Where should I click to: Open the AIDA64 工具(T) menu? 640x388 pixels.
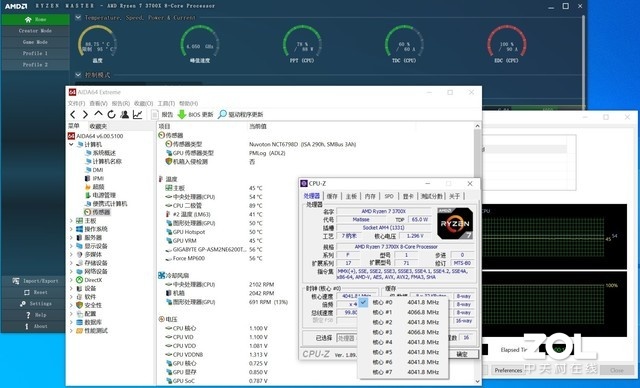pyautogui.click(x=166, y=104)
